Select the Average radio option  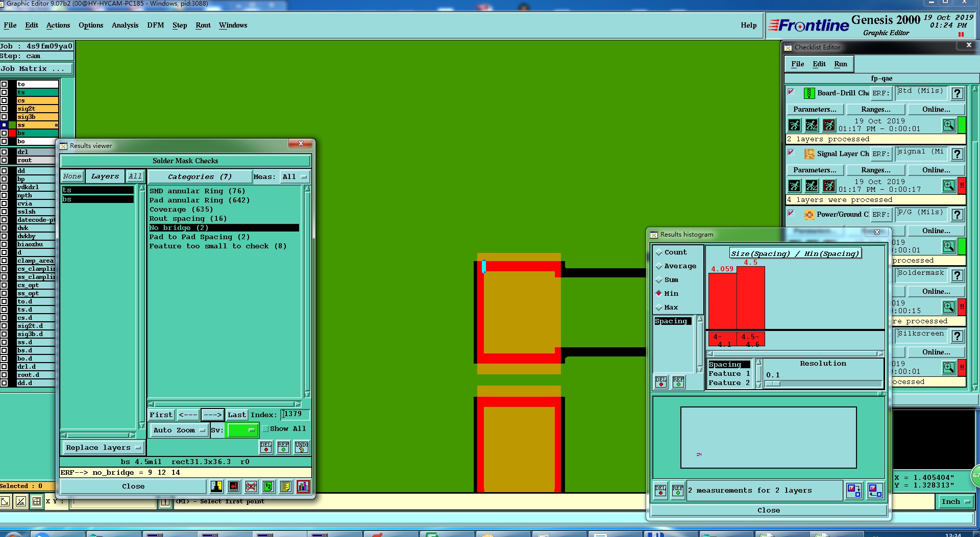click(676, 266)
